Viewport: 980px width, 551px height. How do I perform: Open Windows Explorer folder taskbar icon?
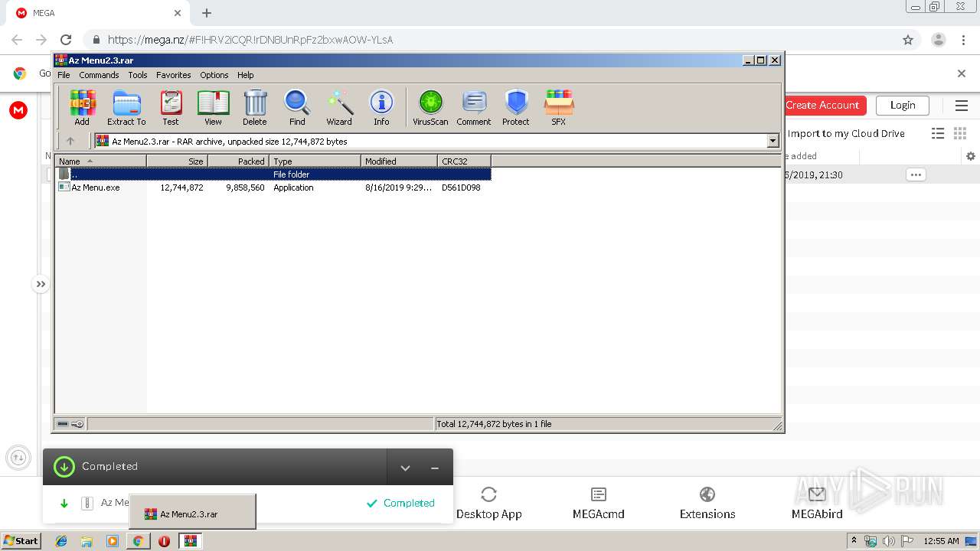[87, 541]
